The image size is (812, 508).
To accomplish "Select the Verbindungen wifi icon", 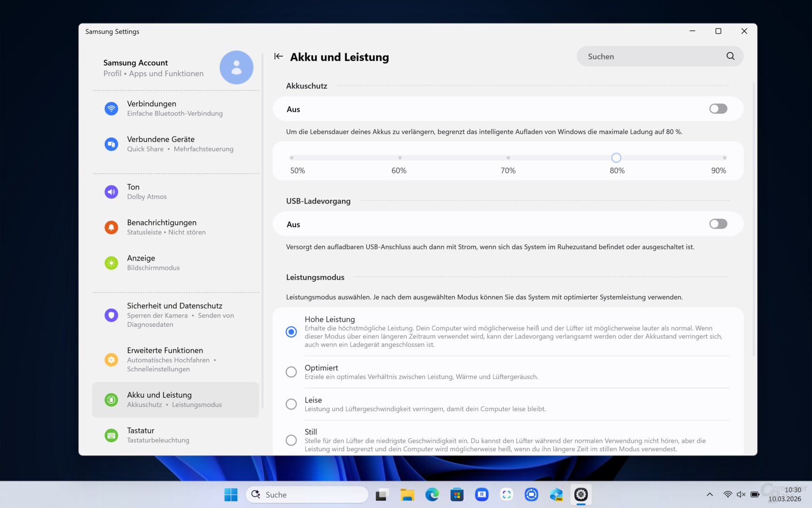I will click(x=111, y=108).
